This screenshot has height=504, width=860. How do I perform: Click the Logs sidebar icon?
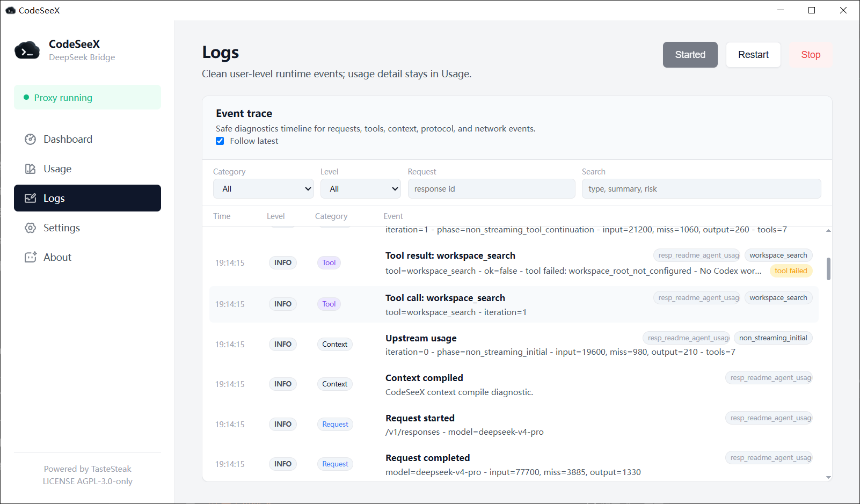(31, 198)
